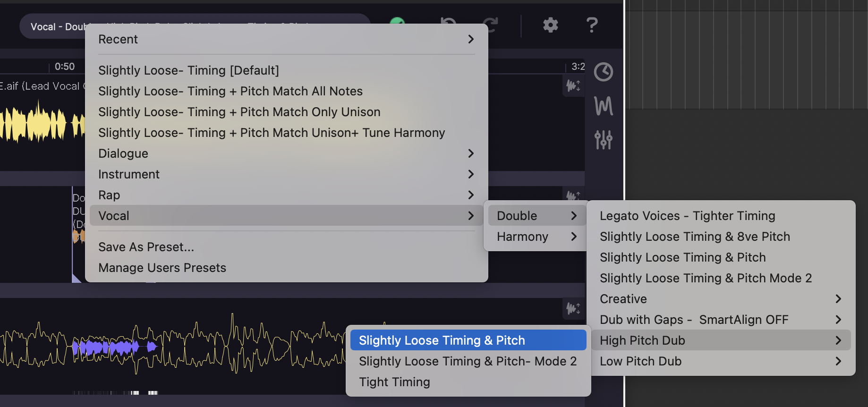Image resolution: width=868 pixels, height=407 pixels.
Task: Choose the Tight Timing preset
Action: (394, 382)
